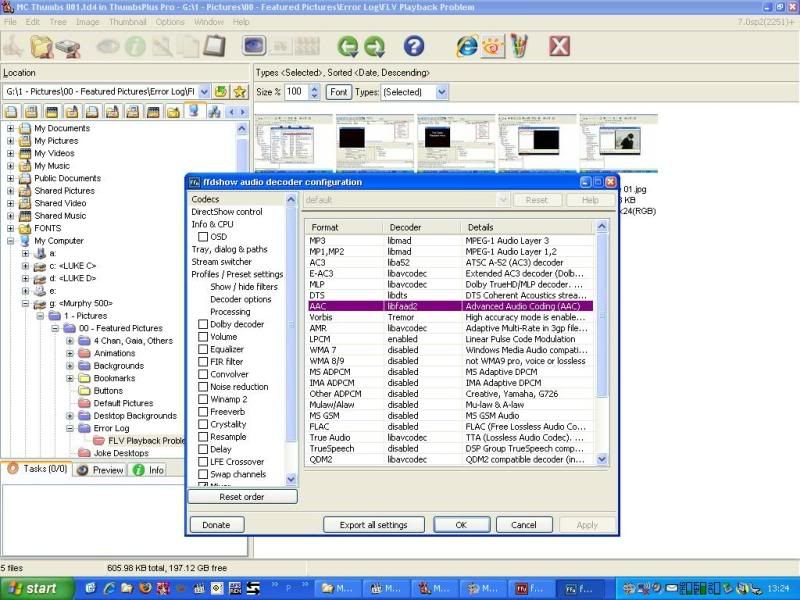This screenshot has width=800, height=600.
Task: Collapse the g: <Murphy 500> drive node
Action: (x=26, y=304)
